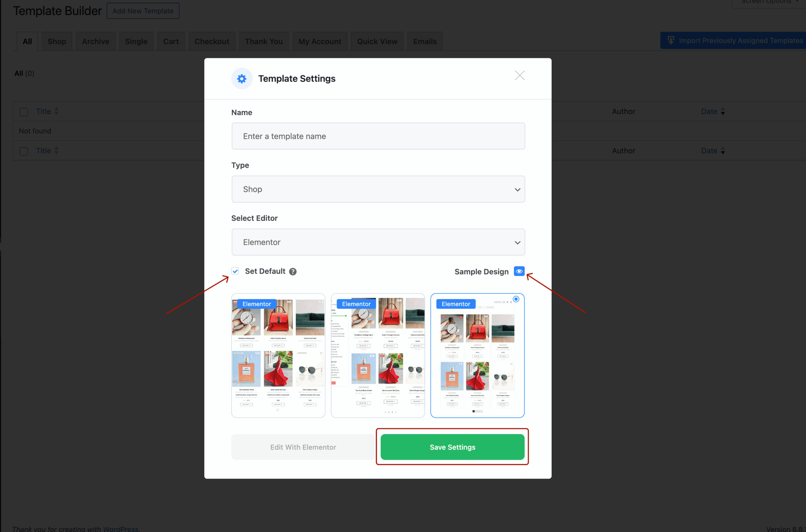Click the import icon on Import Previously Assigned Templates

[671, 40]
